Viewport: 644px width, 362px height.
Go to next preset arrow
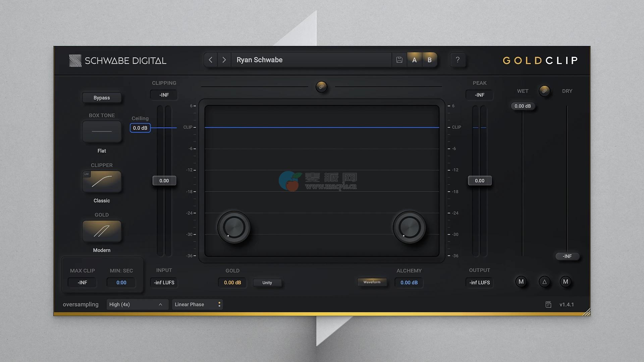point(224,60)
